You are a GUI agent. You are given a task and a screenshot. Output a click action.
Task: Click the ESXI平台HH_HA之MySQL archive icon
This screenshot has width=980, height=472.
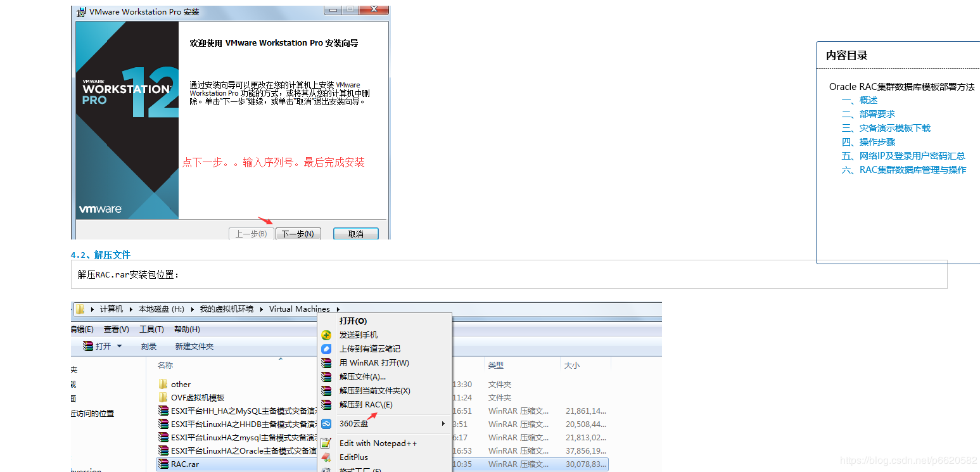[163, 411]
